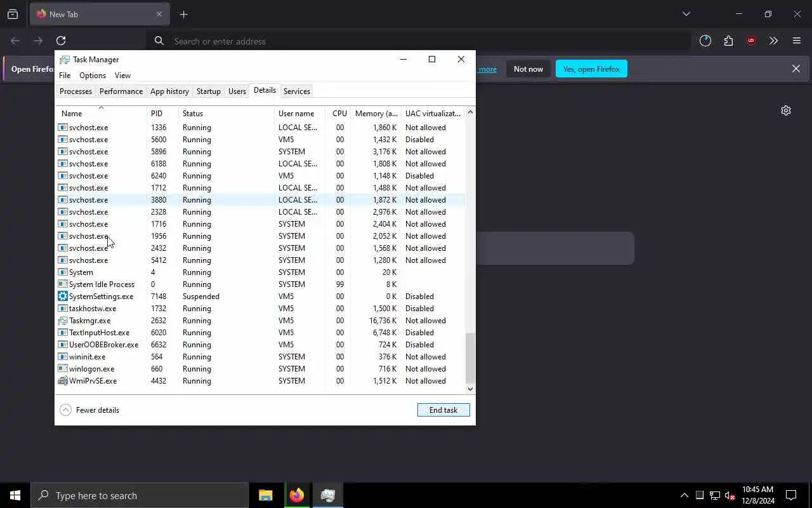Click the End task button
Image resolution: width=812 pixels, height=508 pixels.
click(443, 410)
